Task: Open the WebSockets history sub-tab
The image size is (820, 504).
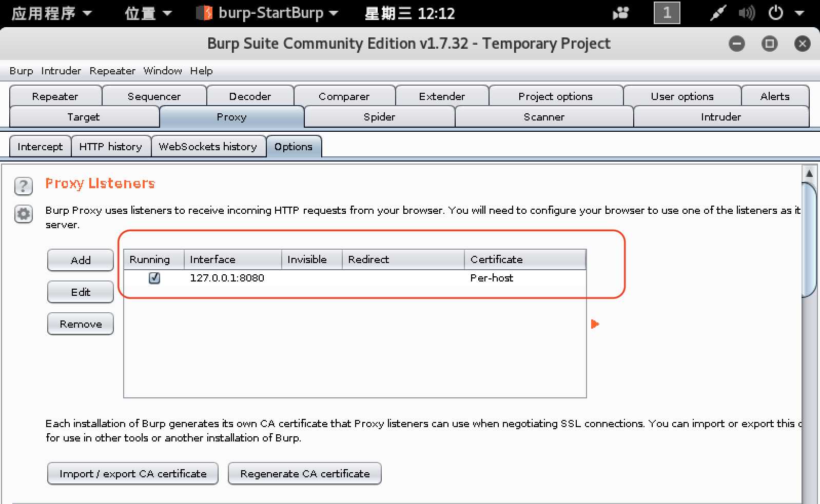Action: point(208,147)
